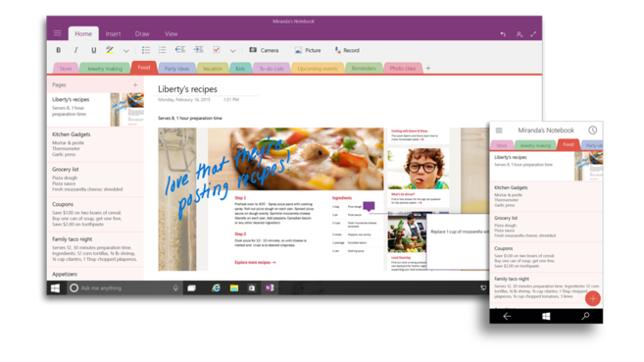Open File Explorer from taskbar
This screenshot has height=362, width=644.
click(234, 288)
